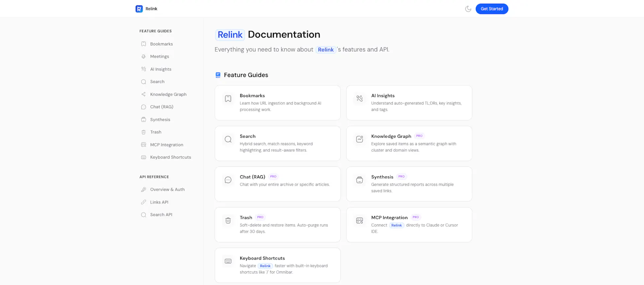Click the icon on the Synthesis card
644x285 pixels.
coord(359,180)
